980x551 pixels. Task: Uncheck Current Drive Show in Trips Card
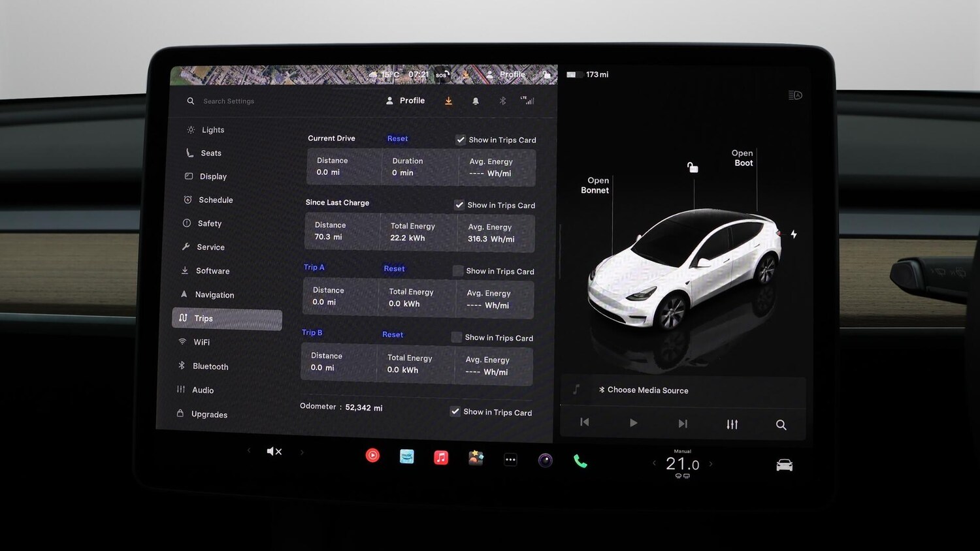pyautogui.click(x=461, y=140)
